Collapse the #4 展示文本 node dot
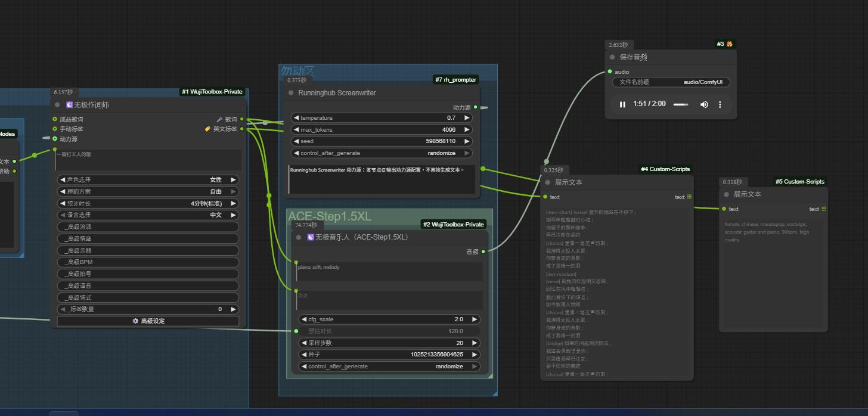The width and height of the screenshot is (868, 416). [x=548, y=182]
